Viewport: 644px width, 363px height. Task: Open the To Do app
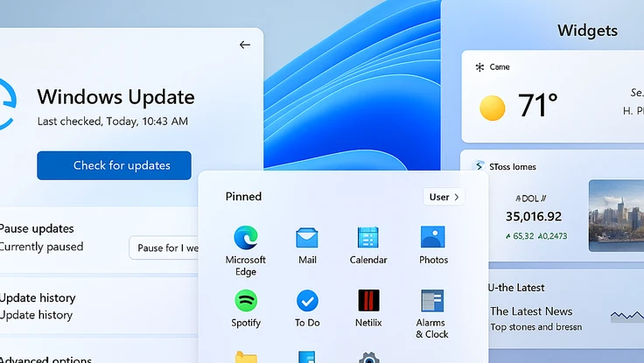[307, 301]
